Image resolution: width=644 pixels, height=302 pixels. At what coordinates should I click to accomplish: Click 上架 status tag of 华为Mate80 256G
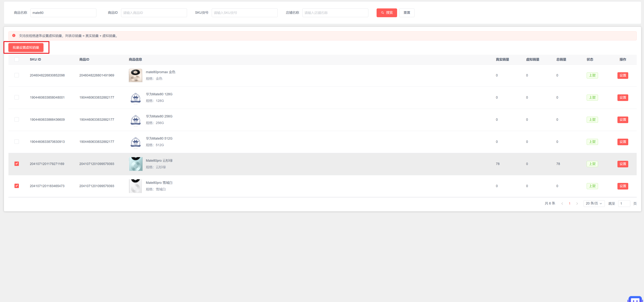(x=592, y=120)
